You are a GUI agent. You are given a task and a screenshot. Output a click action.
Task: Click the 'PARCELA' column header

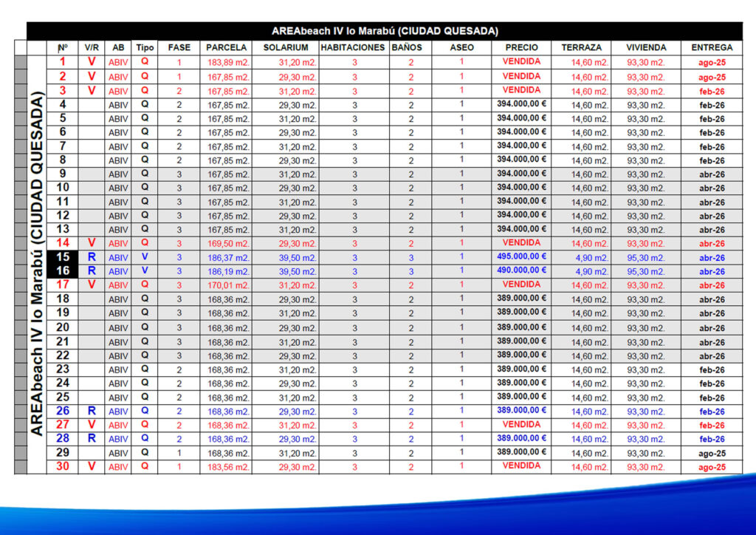tap(226, 47)
